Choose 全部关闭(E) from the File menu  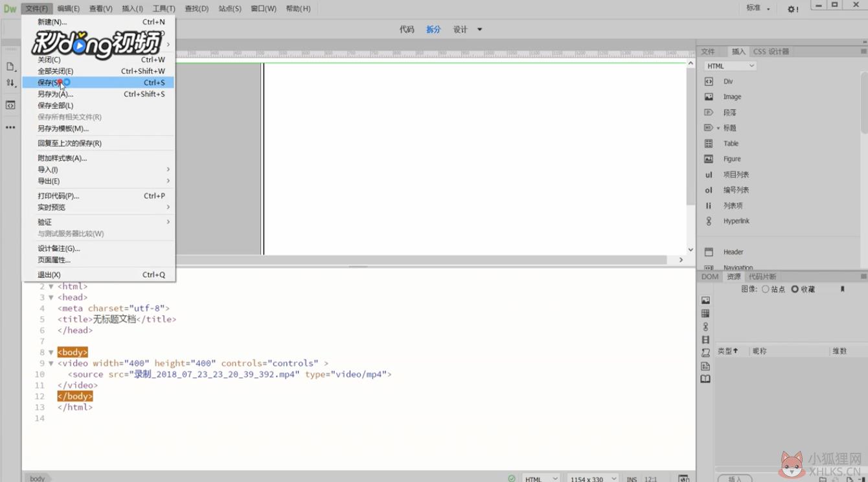(x=98, y=71)
